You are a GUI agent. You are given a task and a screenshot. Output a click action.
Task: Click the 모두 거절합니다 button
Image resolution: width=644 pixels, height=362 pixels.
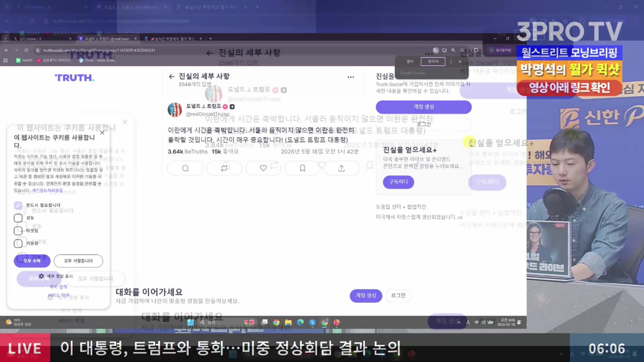pos(78,261)
